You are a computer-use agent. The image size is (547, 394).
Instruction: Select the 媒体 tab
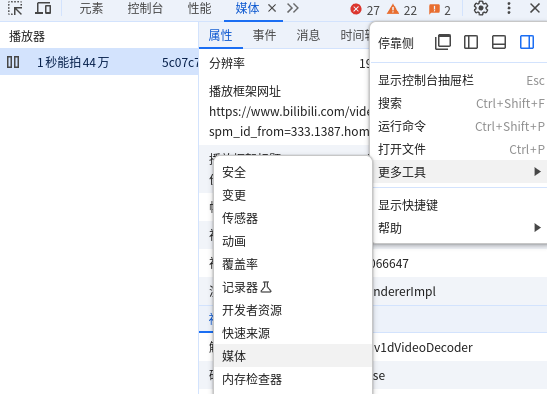point(247,8)
